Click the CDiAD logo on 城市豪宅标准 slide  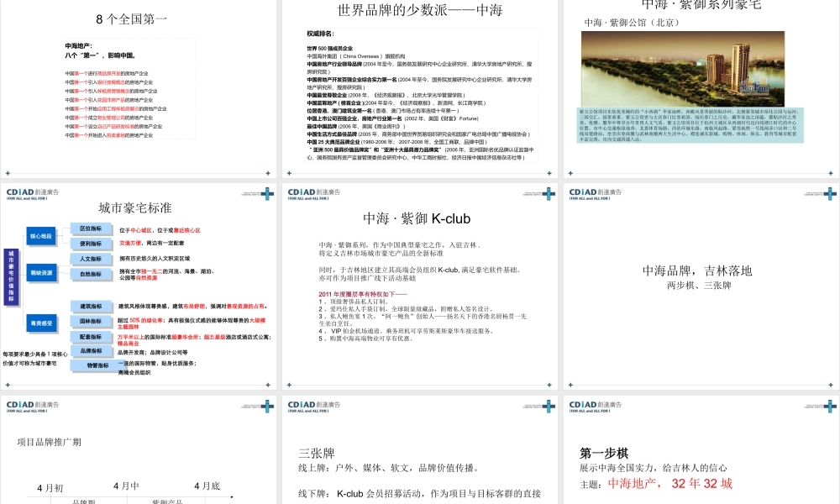[33, 193]
